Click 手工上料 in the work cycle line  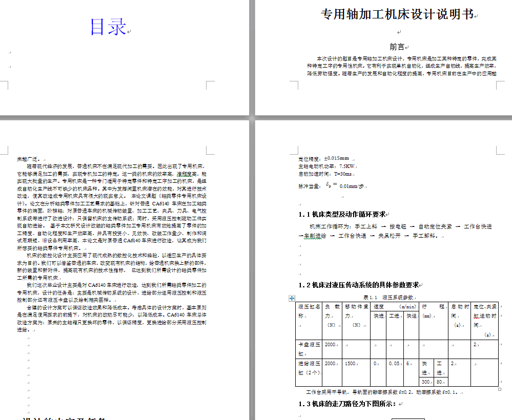pos(366,226)
